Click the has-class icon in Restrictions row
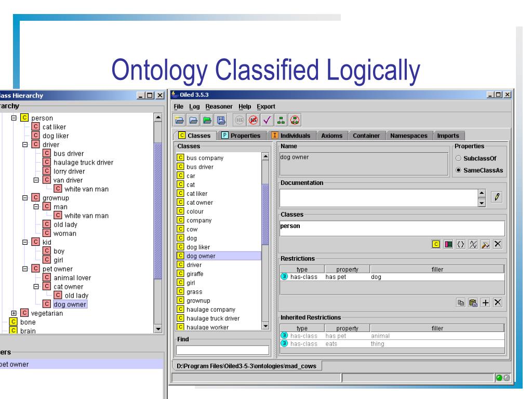This screenshot has height=399, width=532. tap(284, 276)
